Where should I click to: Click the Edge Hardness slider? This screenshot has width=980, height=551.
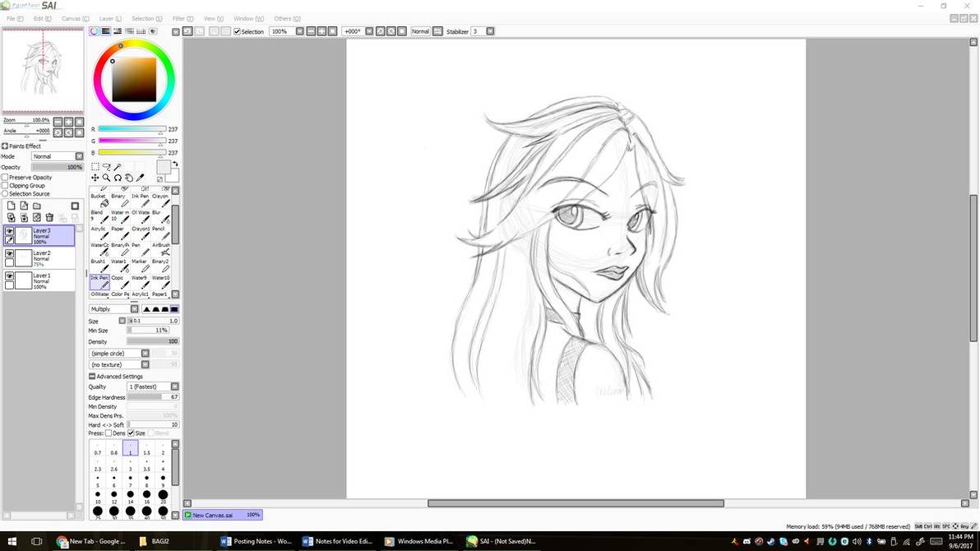[x=152, y=397]
